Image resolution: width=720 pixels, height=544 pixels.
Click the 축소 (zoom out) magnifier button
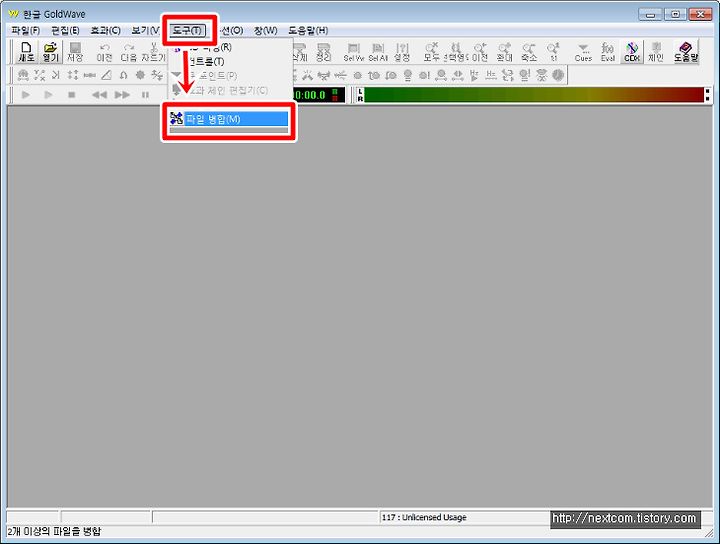529,52
